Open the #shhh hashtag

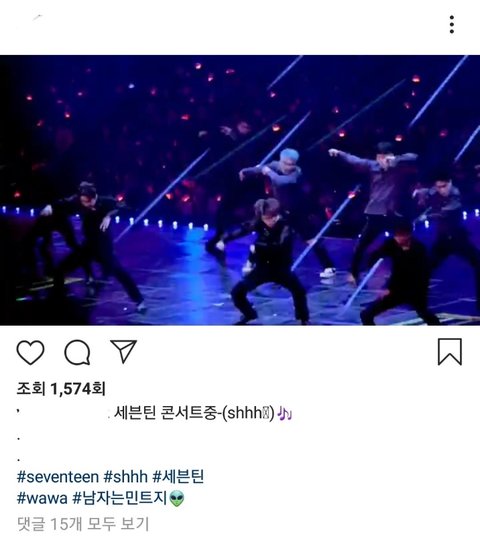(125, 477)
